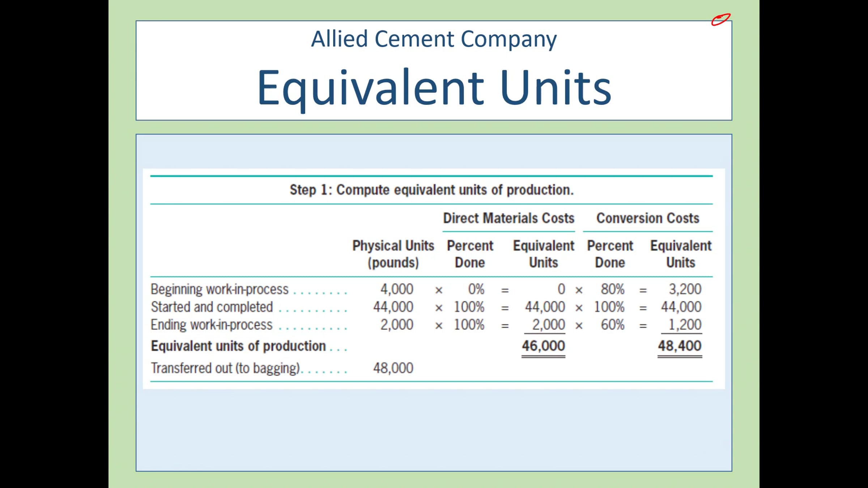
Task: Click the 46,000 direct materials total
Action: (x=543, y=346)
